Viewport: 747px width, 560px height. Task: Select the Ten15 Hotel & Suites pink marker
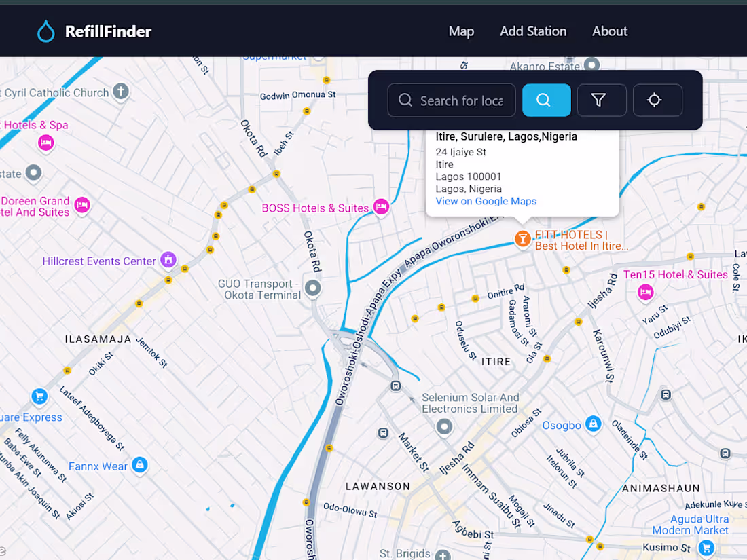click(x=645, y=293)
